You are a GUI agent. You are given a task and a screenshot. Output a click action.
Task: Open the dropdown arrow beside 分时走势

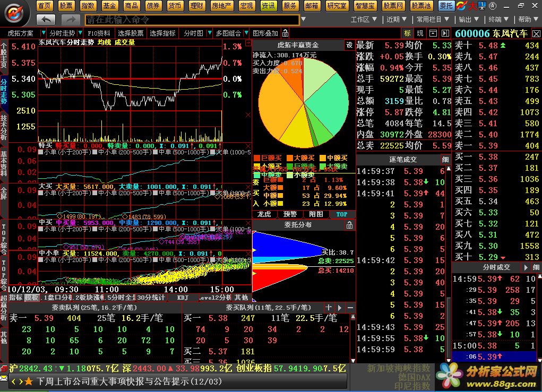[x=80, y=33]
